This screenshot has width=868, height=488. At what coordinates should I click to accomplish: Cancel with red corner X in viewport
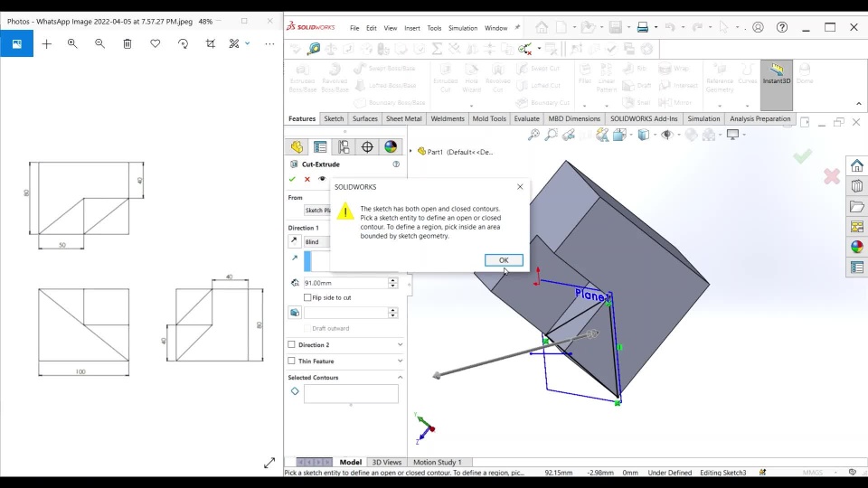[x=832, y=176]
